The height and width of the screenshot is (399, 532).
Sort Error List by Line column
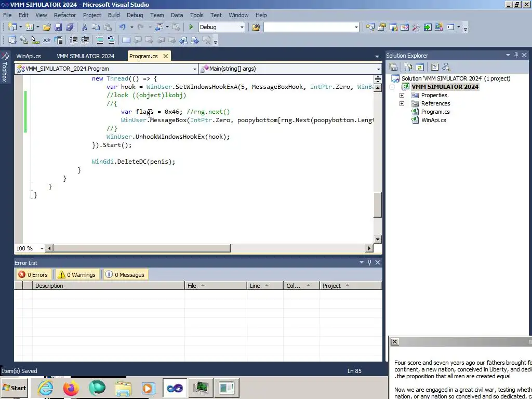[265, 286]
